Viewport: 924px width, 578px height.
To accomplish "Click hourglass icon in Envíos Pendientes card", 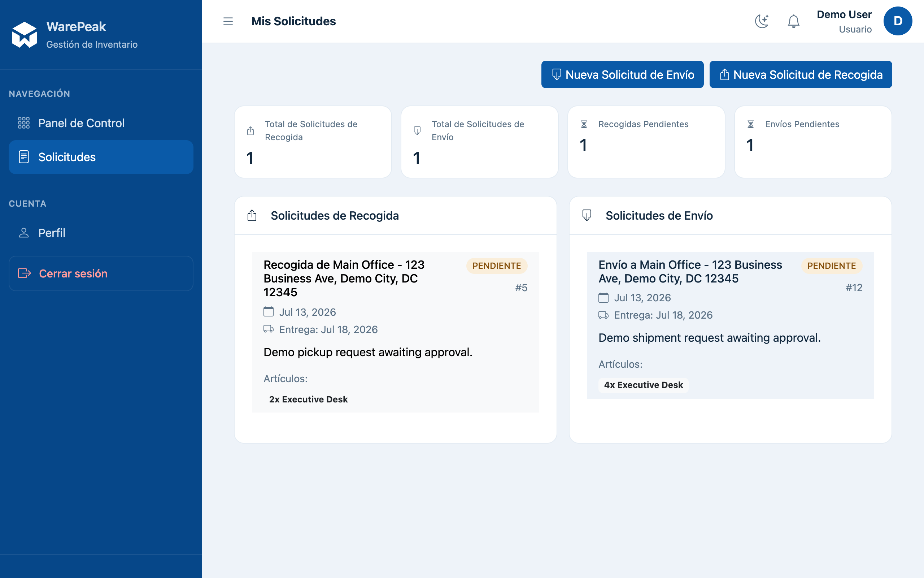I will pos(751,124).
